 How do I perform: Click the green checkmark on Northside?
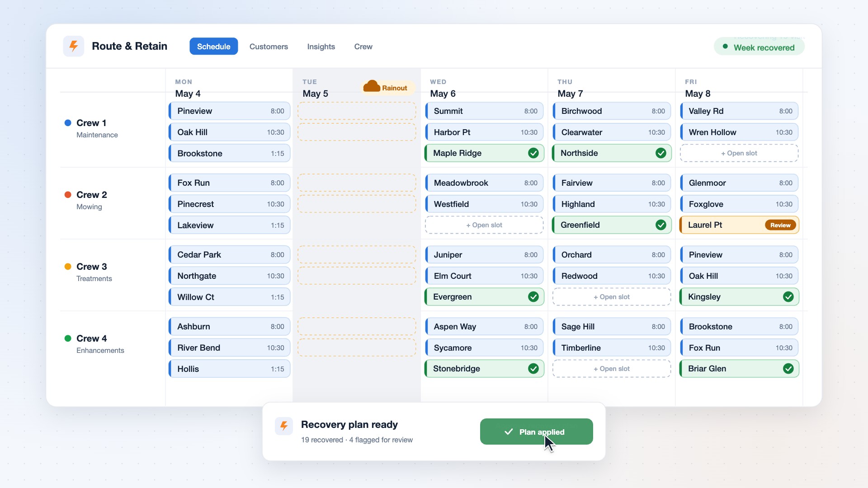[x=661, y=153]
